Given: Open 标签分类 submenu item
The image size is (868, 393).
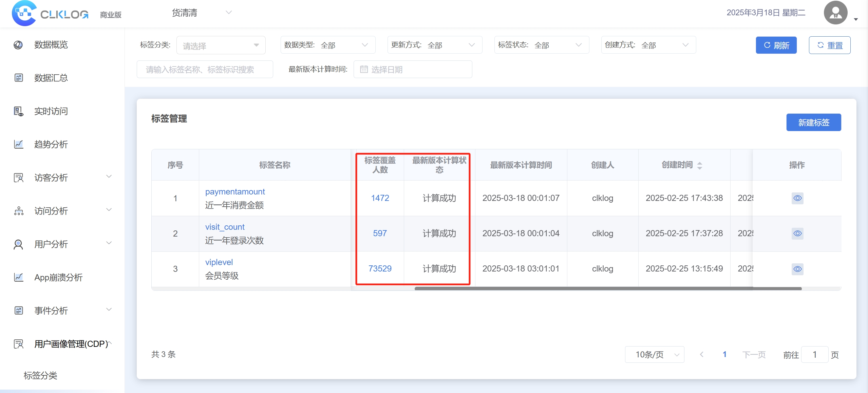Looking at the screenshot, I should pos(40,376).
